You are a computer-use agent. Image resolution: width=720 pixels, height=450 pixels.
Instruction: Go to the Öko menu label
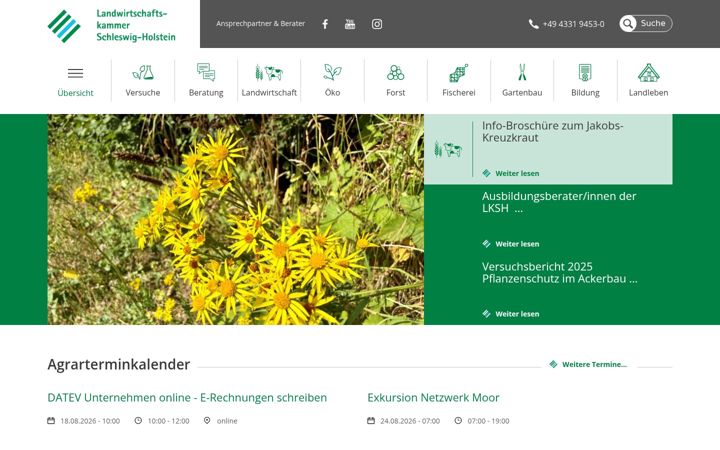tap(332, 93)
